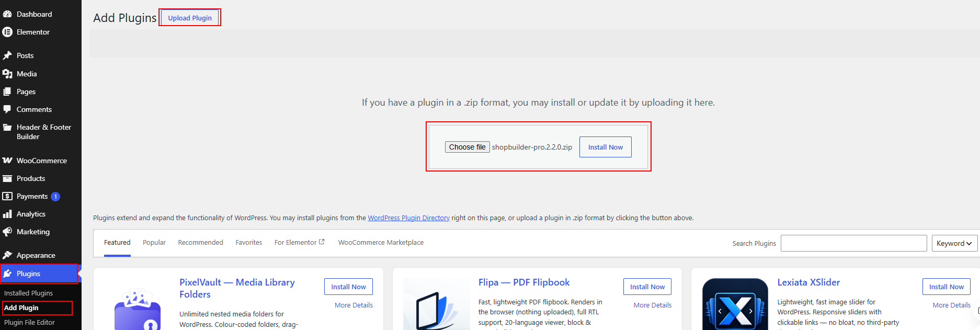980x330 pixels.
Task: Go to the WooCommerce menu label
Action: point(42,161)
